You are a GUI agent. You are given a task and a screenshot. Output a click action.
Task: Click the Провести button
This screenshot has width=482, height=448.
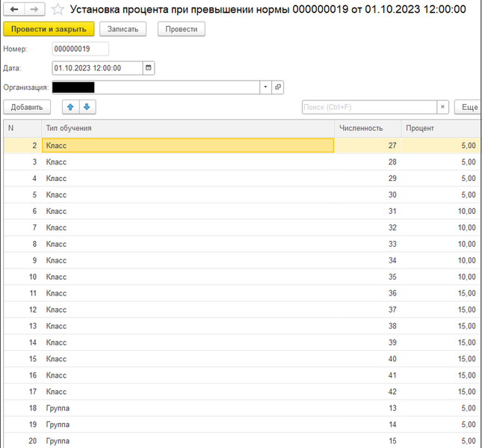182,29
